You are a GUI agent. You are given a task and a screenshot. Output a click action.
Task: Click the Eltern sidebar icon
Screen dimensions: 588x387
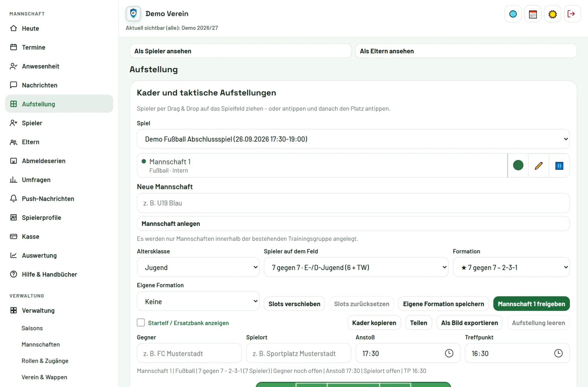(x=14, y=142)
